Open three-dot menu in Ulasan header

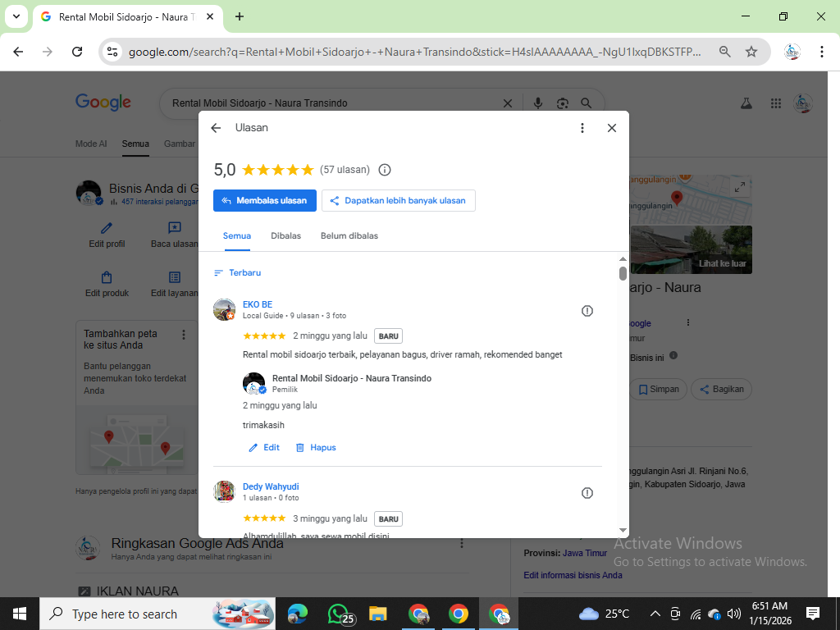582,128
